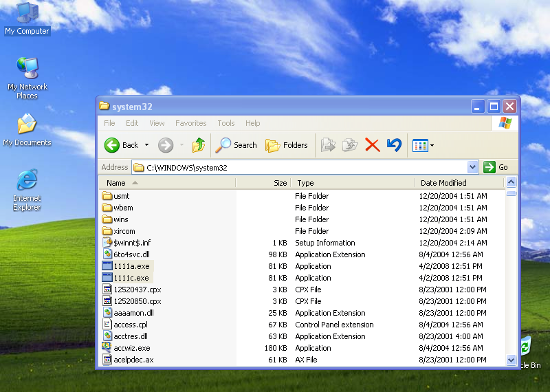Open the File menu
Image resolution: width=550 pixels, height=392 pixels.
109,123
